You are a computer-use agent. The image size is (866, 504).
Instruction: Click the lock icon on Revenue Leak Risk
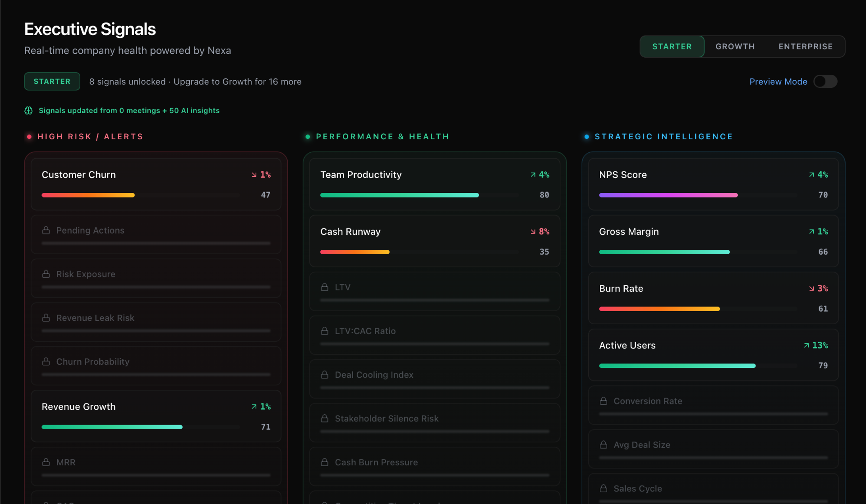click(x=46, y=318)
